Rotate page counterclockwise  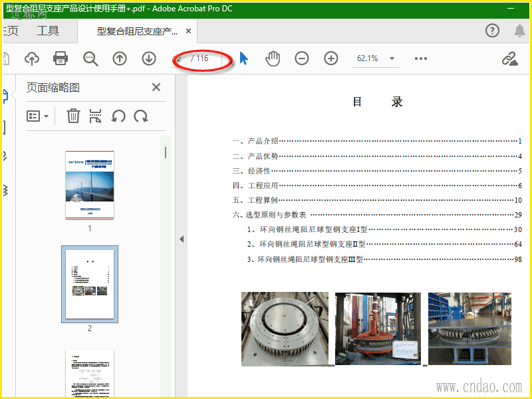[118, 116]
